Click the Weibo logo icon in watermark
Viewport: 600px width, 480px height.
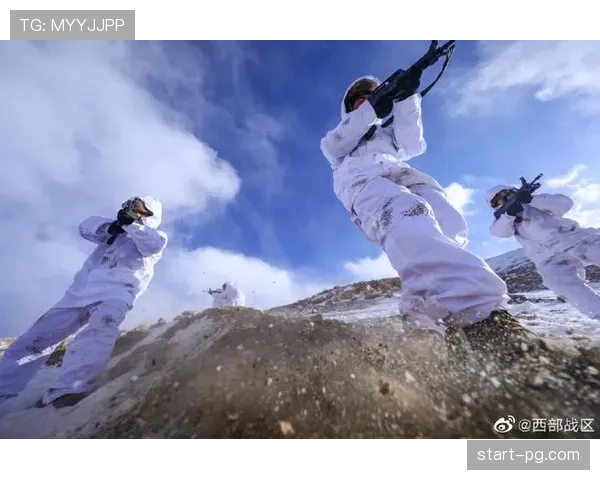tap(504, 425)
